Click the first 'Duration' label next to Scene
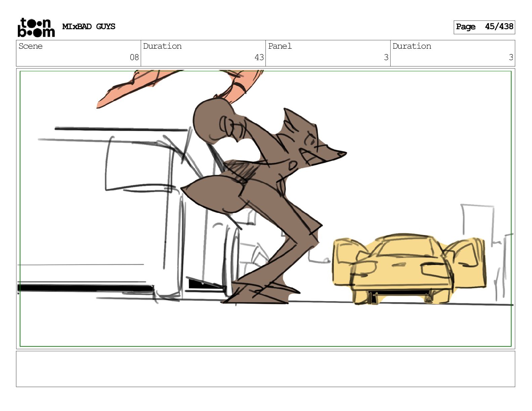 click(x=162, y=46)
